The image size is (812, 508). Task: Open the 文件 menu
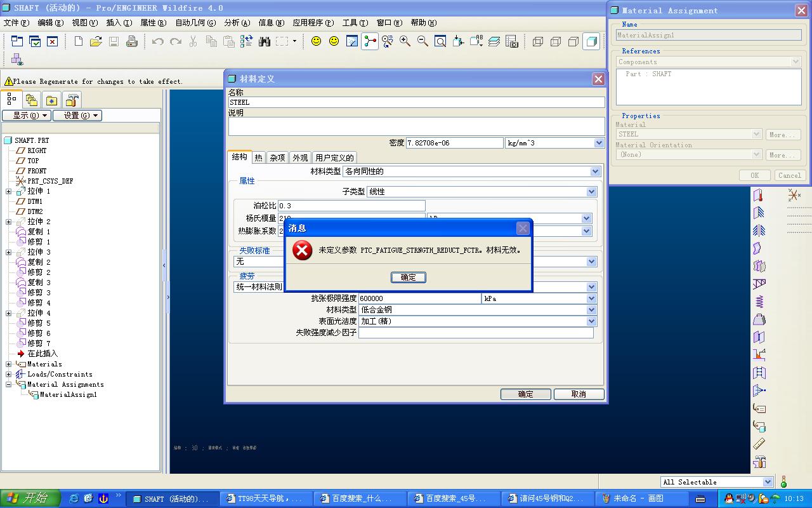click(16, 23)
